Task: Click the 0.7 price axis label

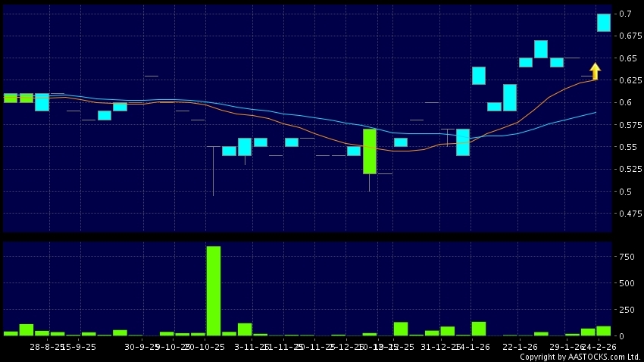Action: click(x=626, y=14)
